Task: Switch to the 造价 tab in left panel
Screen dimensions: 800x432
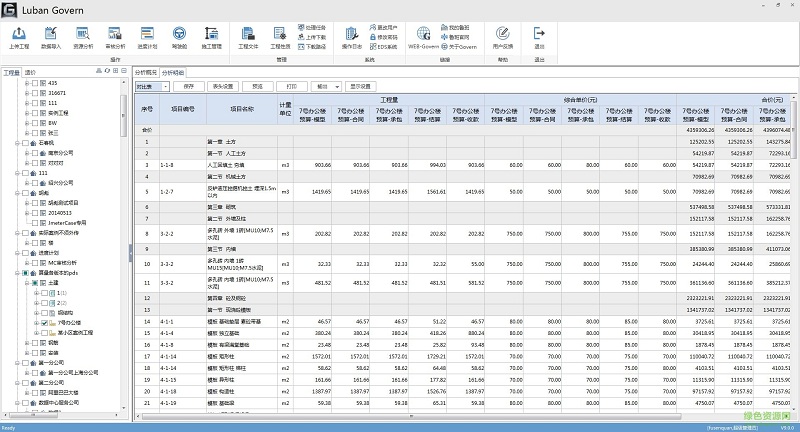Action: coord(30,73)
